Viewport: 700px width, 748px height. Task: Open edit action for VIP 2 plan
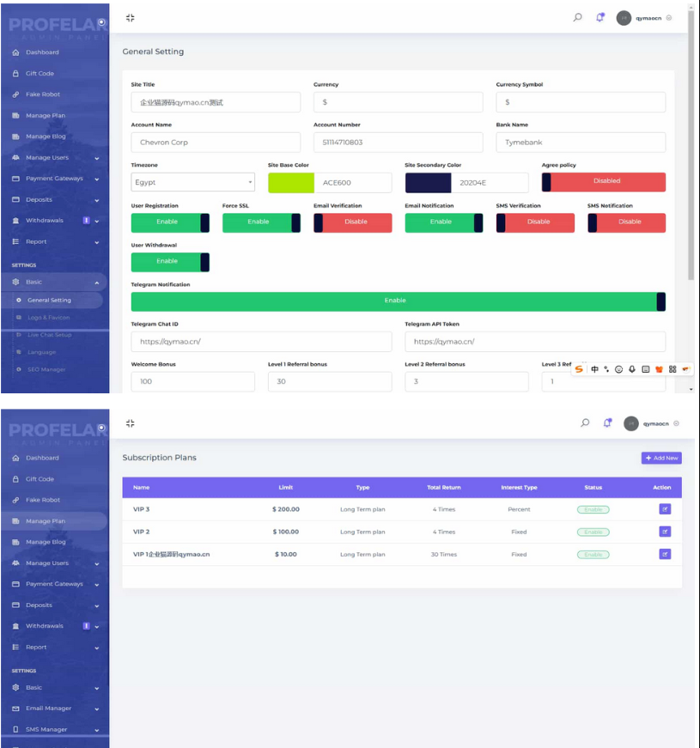tap(665, 532)
